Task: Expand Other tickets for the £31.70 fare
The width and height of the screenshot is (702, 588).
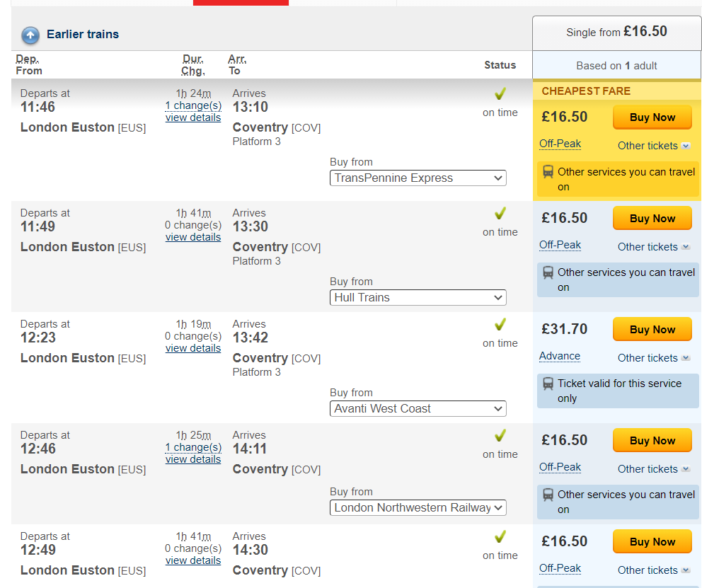Action: pos(653,358)
